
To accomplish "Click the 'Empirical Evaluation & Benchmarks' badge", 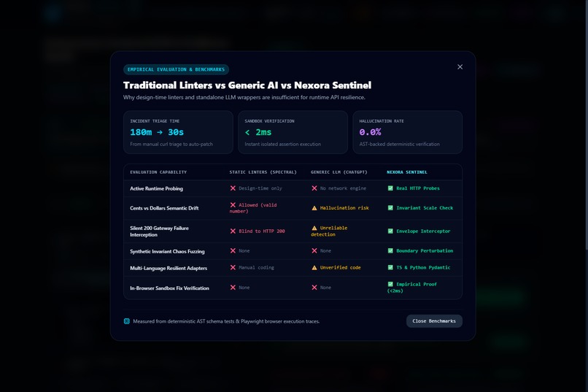I will tap(176, 69).
